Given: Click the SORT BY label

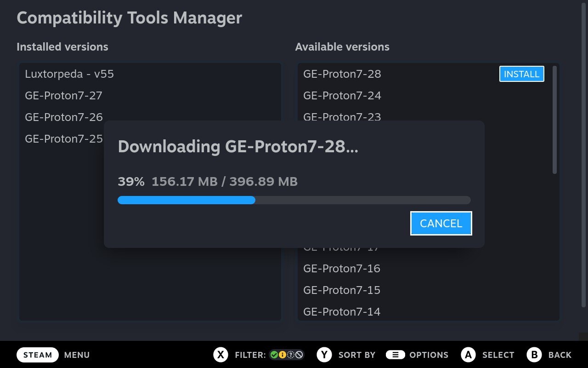Looking at the screenshot, I should (357, 355).
